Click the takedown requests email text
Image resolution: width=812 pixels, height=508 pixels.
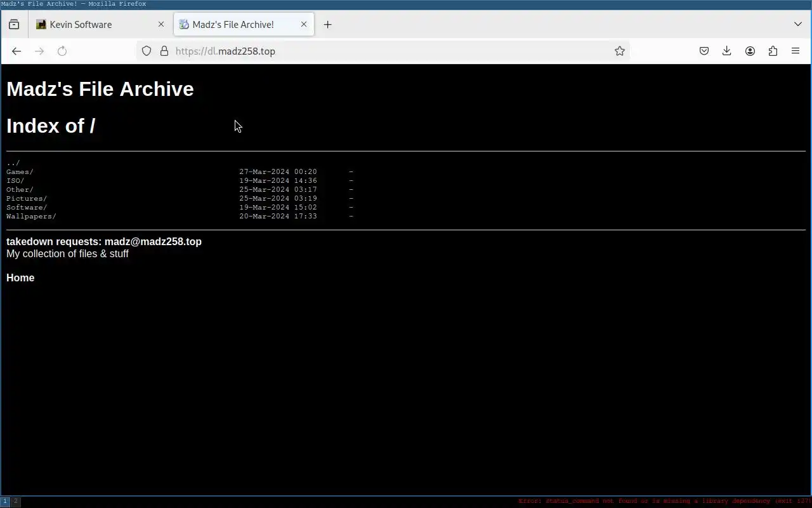pyautogui.click(x=104, y=241)
